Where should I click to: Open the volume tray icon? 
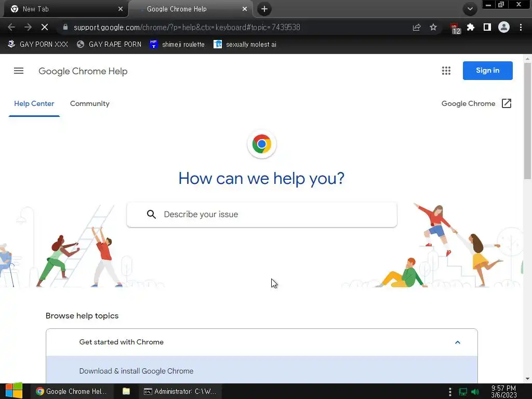[x=475, y=392]
